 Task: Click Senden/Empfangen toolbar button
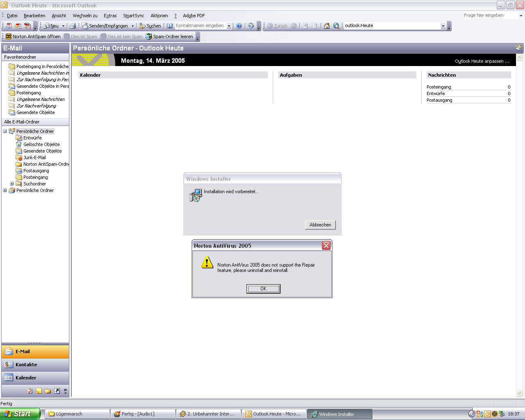coord(105,26)
